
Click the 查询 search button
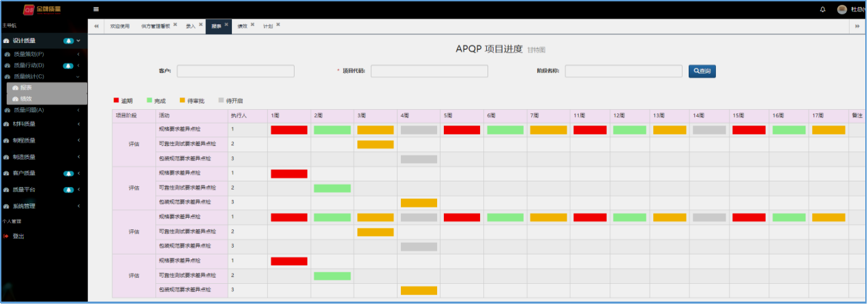pyautogui.click(x=702, y=71)
